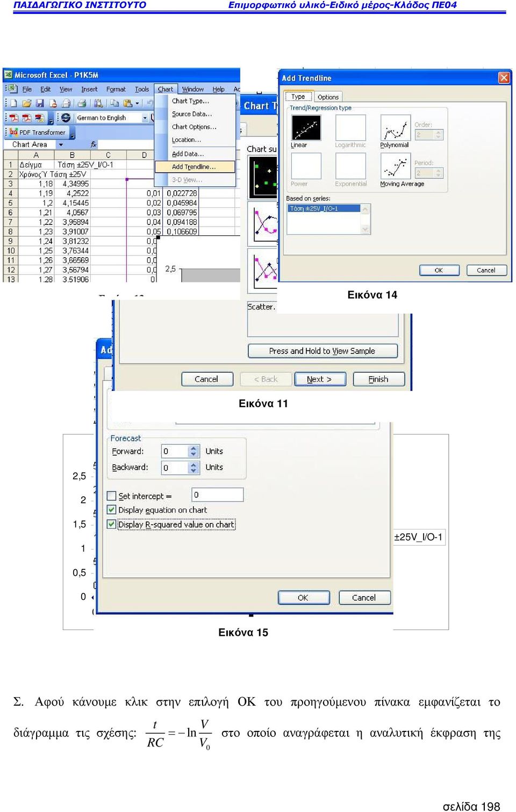516x812 pixels.
Task: Click the Forward forecast value field
Action: [x=175, y=451]
